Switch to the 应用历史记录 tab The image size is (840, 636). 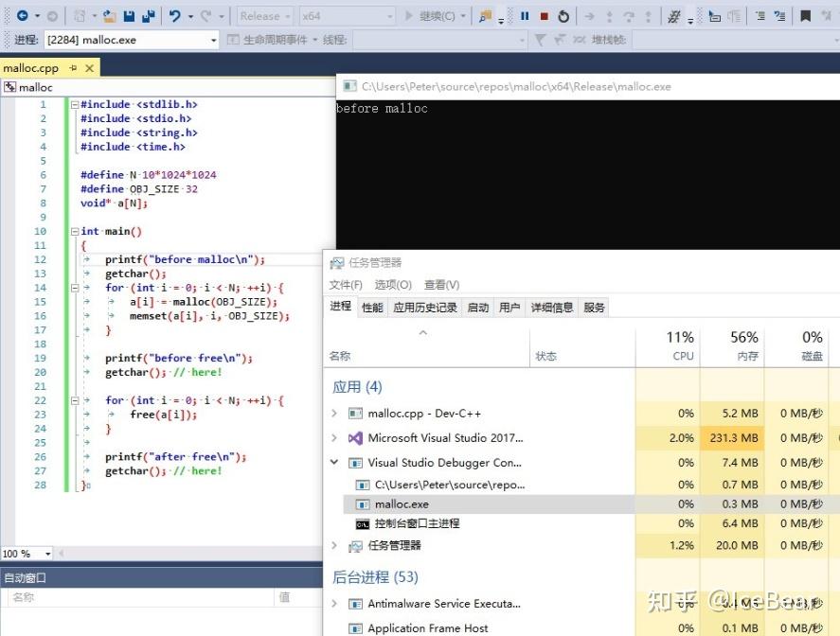coord(425,308)
